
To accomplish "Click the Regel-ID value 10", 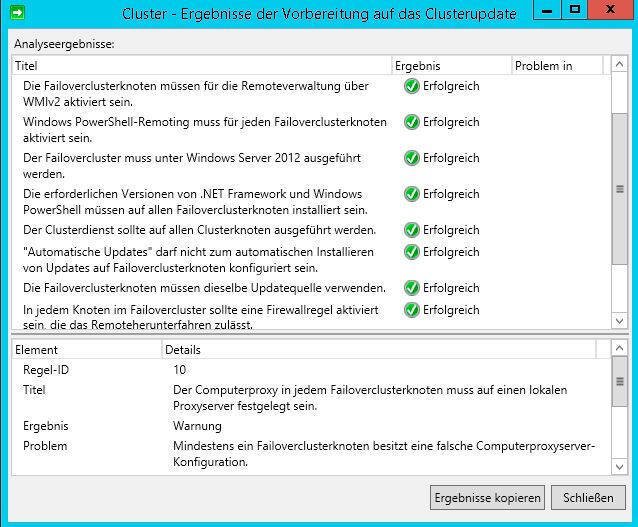I will (x=179, y=370).
